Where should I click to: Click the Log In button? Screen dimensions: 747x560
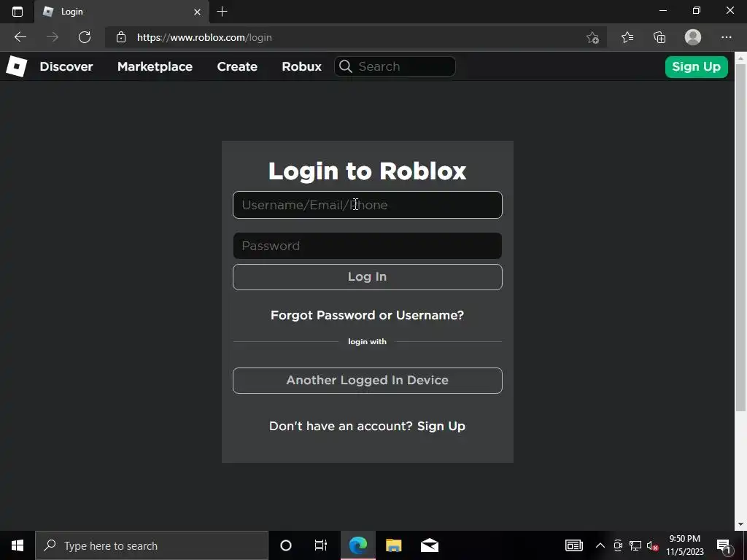[368, 276]
